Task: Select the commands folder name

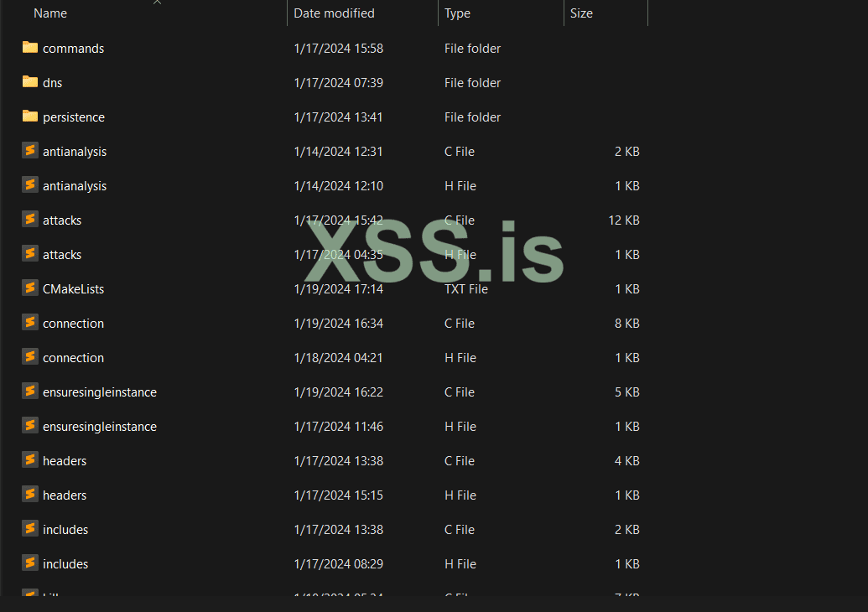Action: pyautogui.click(x=73, y=49)
